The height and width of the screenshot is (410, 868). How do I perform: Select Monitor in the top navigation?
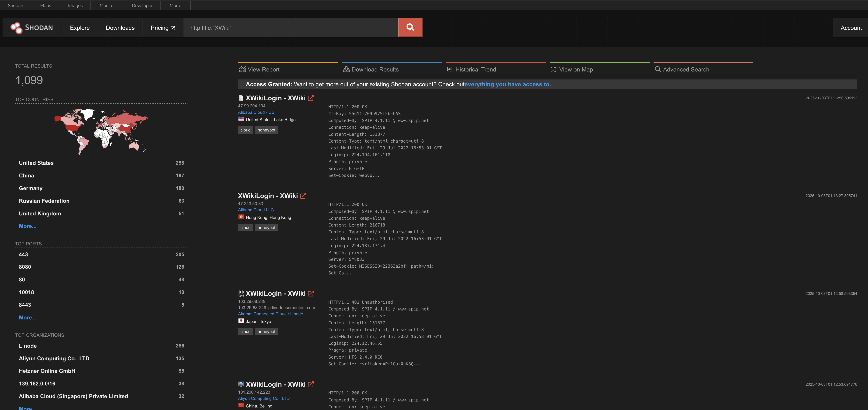[x=107, y=5]
